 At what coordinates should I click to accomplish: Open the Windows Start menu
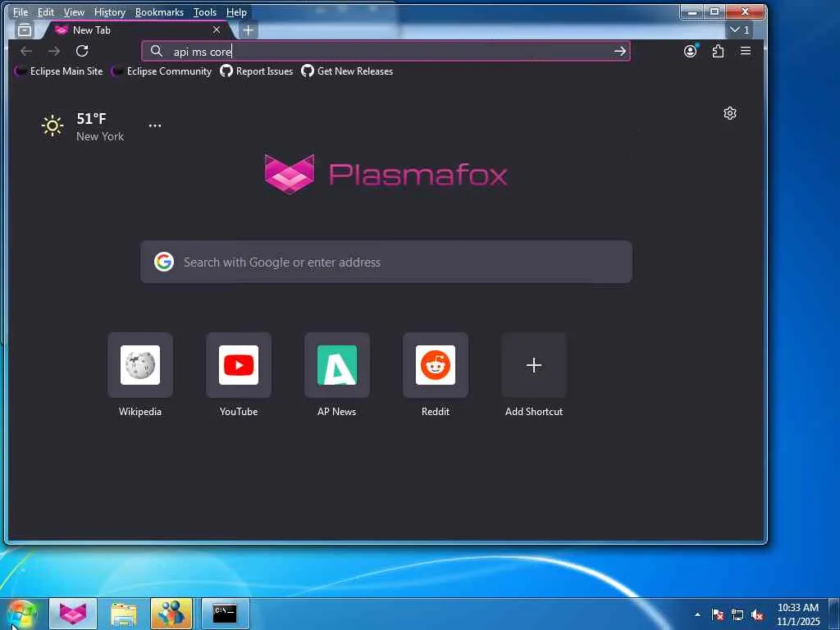point(21,614)
